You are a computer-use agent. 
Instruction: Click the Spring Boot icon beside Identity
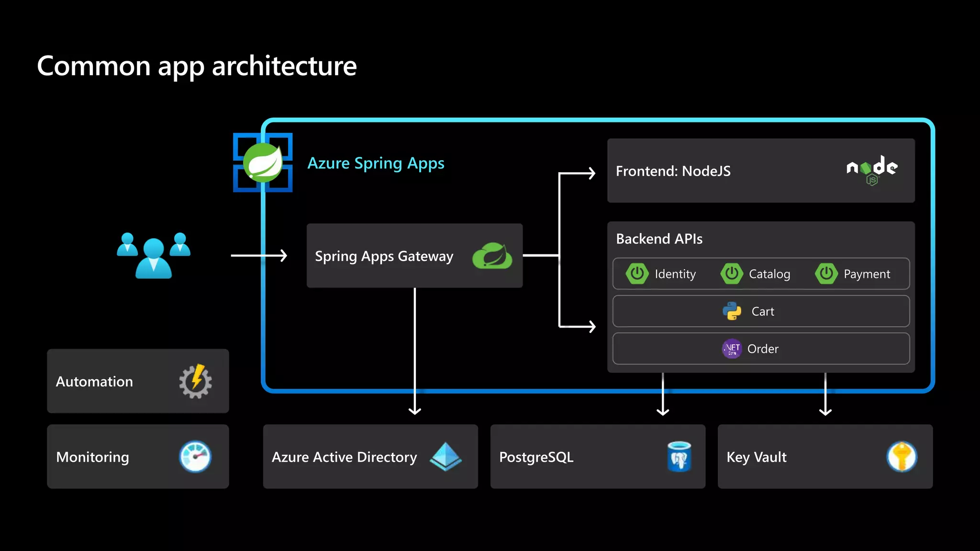[x=637, y=274]
